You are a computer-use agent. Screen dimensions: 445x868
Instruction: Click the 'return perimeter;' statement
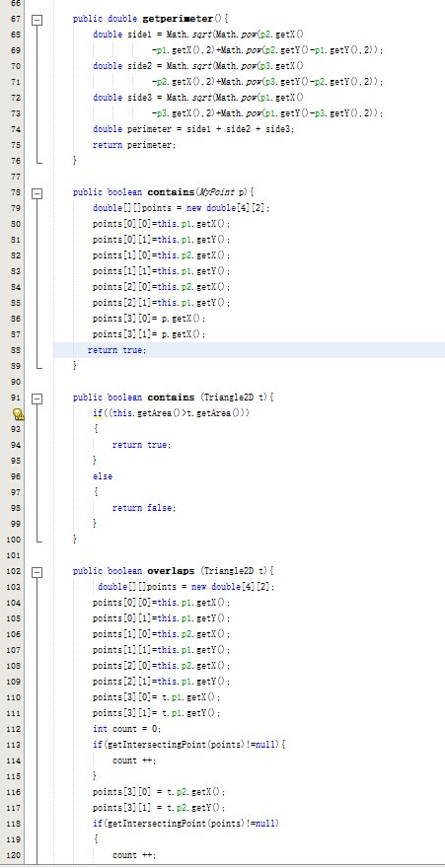coord(134,145)
